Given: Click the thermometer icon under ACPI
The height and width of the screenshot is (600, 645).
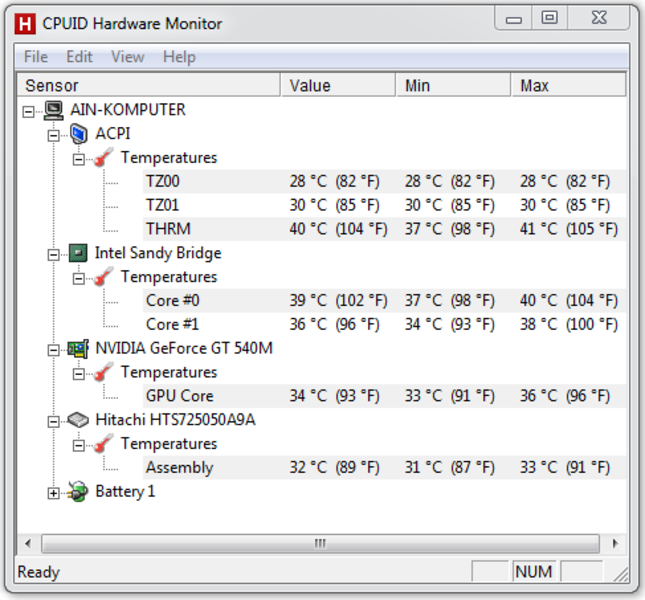Looking at the screenshot, I should [104, 158].
